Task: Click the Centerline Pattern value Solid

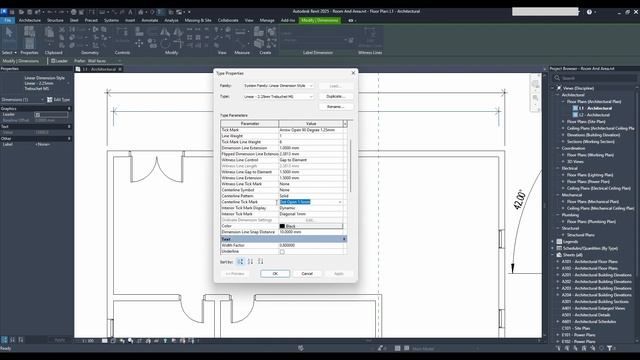Action: click(x=311, y=196)
